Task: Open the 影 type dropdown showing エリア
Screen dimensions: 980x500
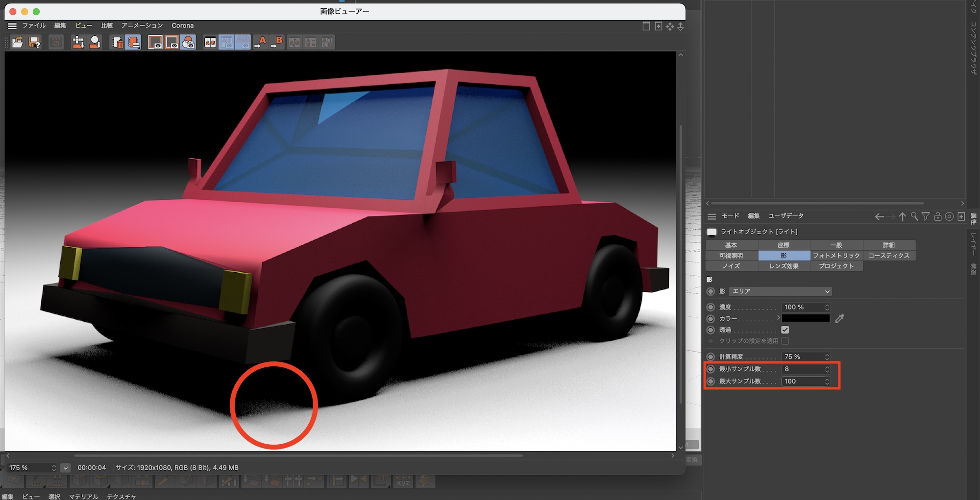Action: pos(780,291)
